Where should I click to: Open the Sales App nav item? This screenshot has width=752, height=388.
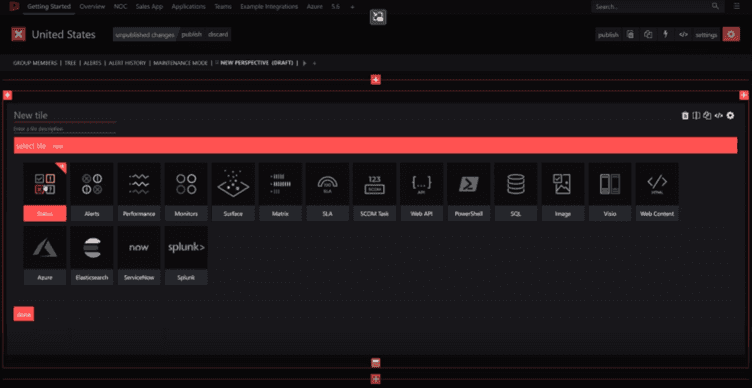[149, 7]
